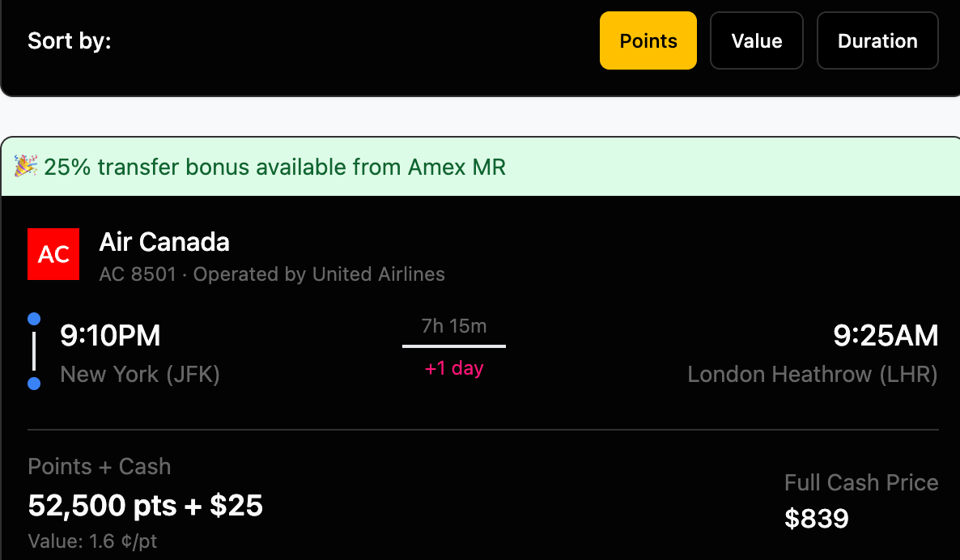Click the London Heathrow (LHR) destination
The width and height of the screenshot is (960, 560).
812,375
